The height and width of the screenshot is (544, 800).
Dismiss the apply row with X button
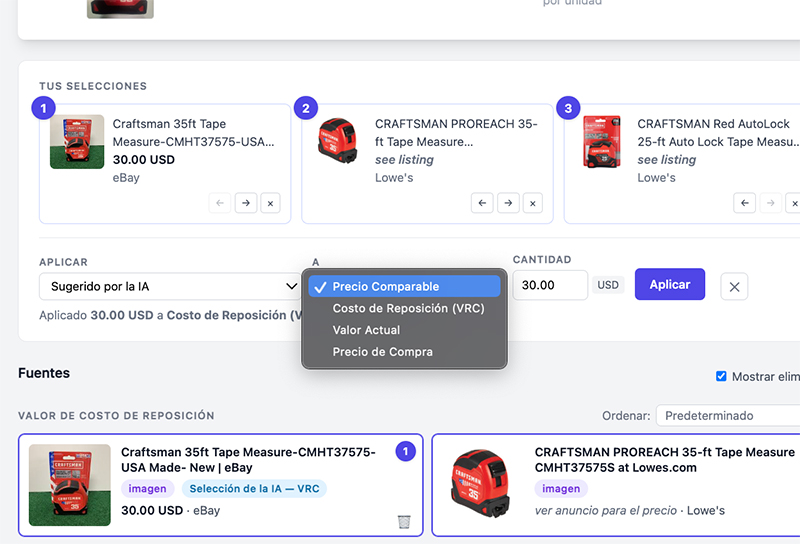[734, 286]
